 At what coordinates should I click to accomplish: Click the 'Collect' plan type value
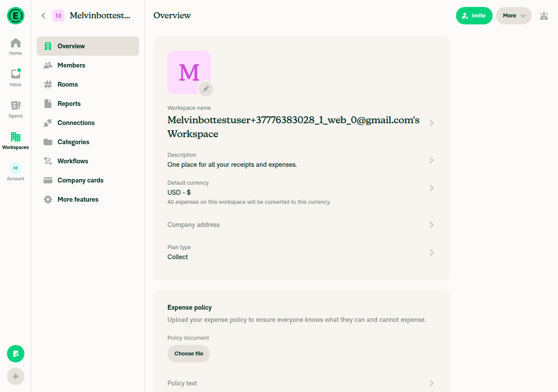pos(178,257)
